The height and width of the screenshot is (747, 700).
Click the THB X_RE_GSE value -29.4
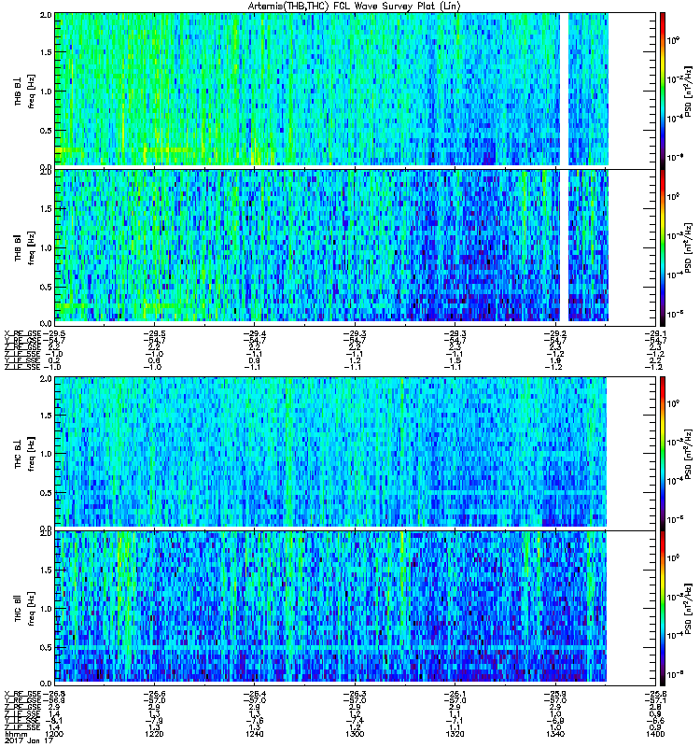[x=255, y=333]
